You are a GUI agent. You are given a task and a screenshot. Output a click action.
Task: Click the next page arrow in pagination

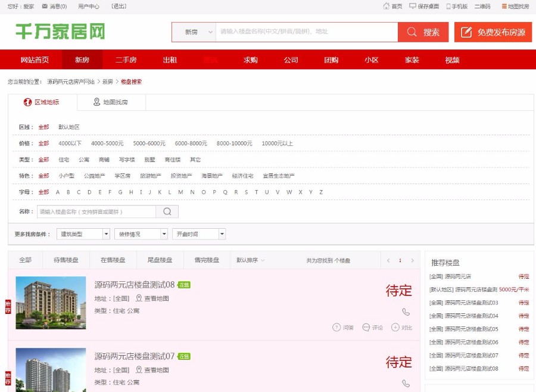413,260
